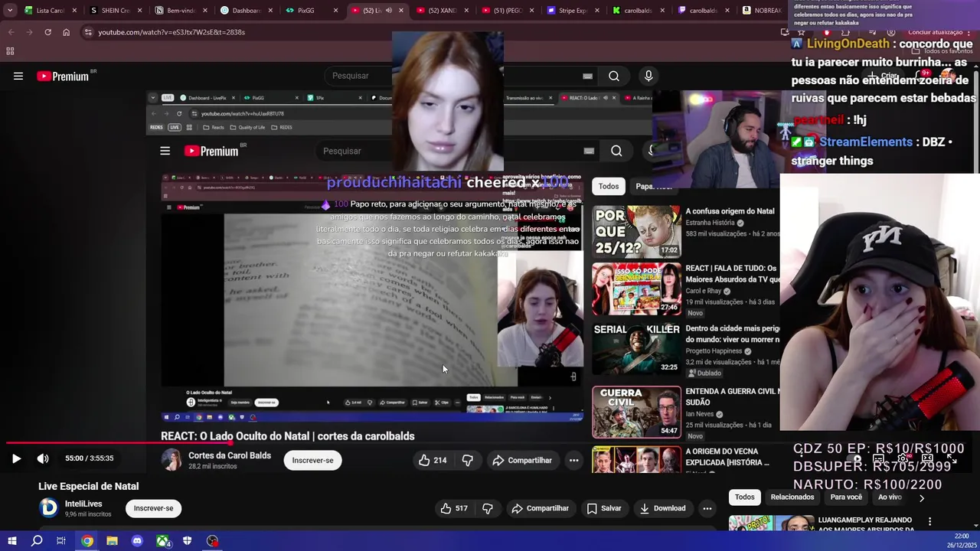
Task: Subscribe to Cortes da Carol Balds
Action: click(x=312, y=460)
